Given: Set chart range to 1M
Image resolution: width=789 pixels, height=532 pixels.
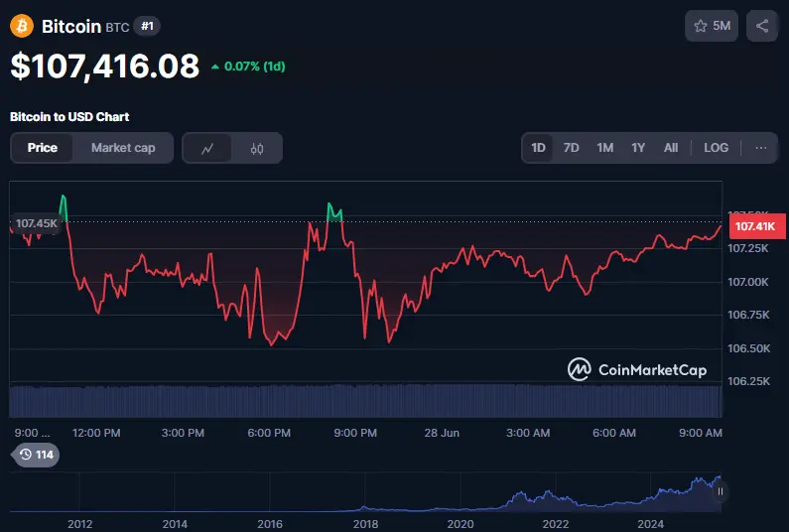Looking at the screenshot, I should (x=604, y=148).
